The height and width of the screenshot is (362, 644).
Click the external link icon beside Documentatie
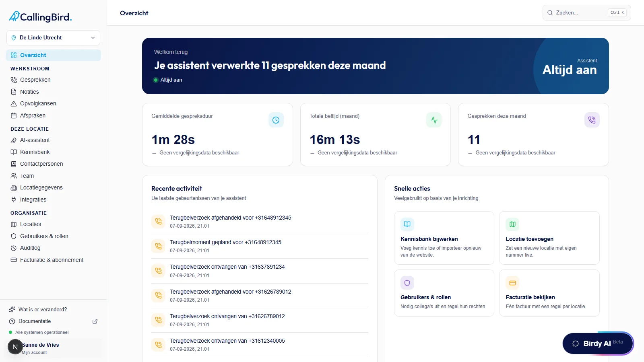[95, 321]
